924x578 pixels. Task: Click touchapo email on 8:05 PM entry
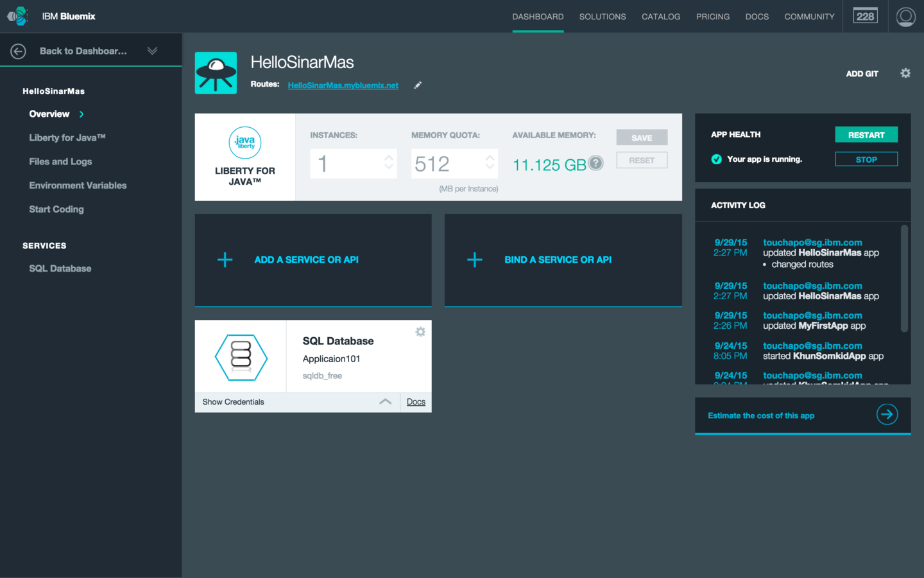pyautogui.click(x=812, y=346)
